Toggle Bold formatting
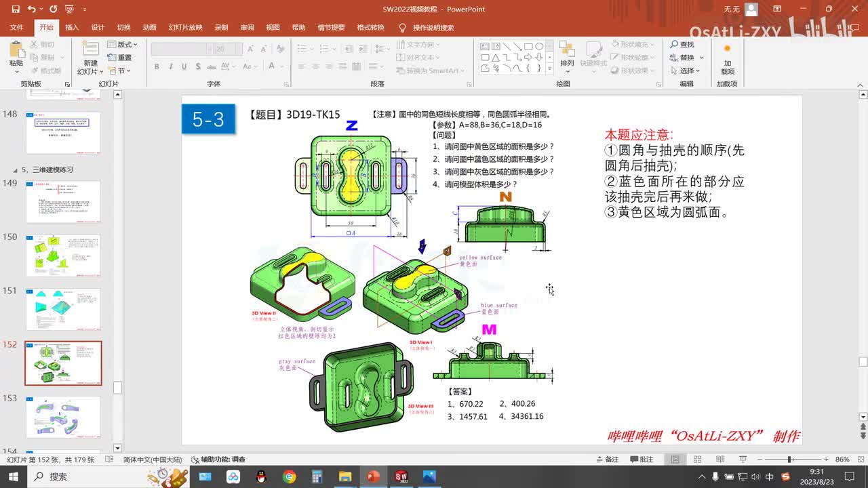 pyautogui.click(x=157, y=66)
